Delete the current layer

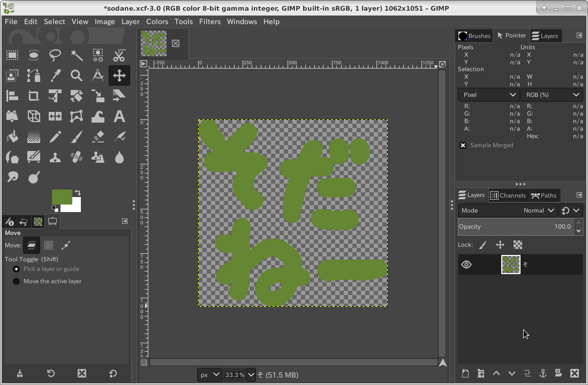[574, 373]
